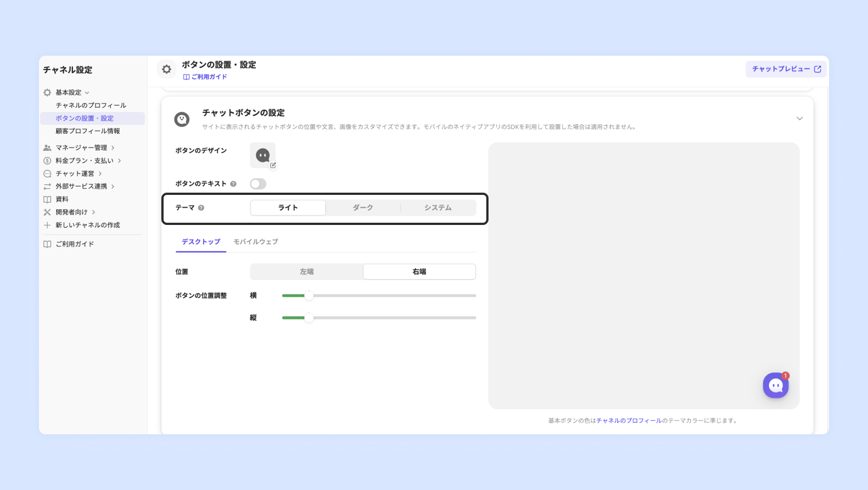Set button position to 右端
Screen dimensions: 868x490
[420, 272]
